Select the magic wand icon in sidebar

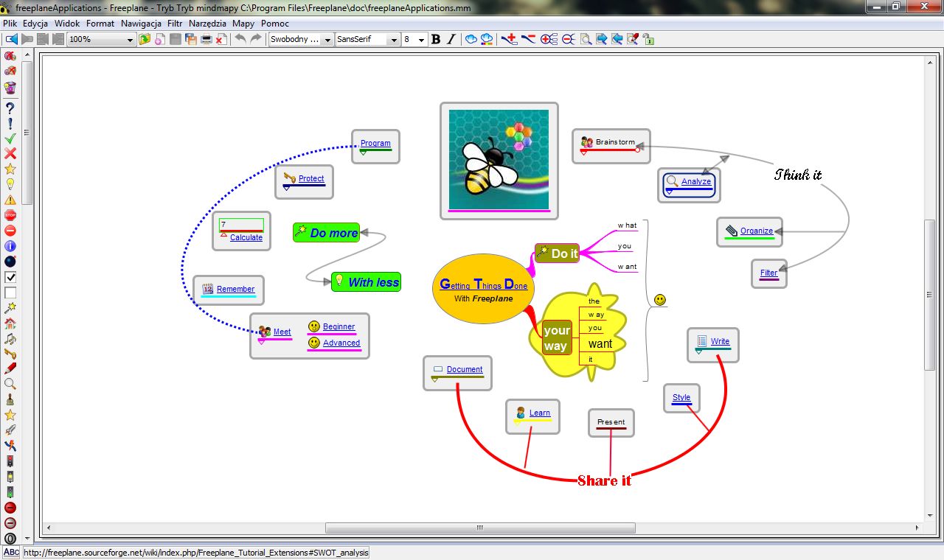coord(10,308)
